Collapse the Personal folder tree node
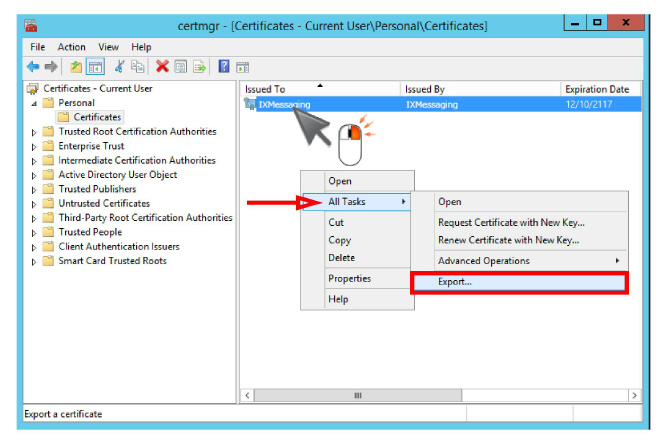The image size is (667, 445). pyautogui.click(x=34, y=103)
